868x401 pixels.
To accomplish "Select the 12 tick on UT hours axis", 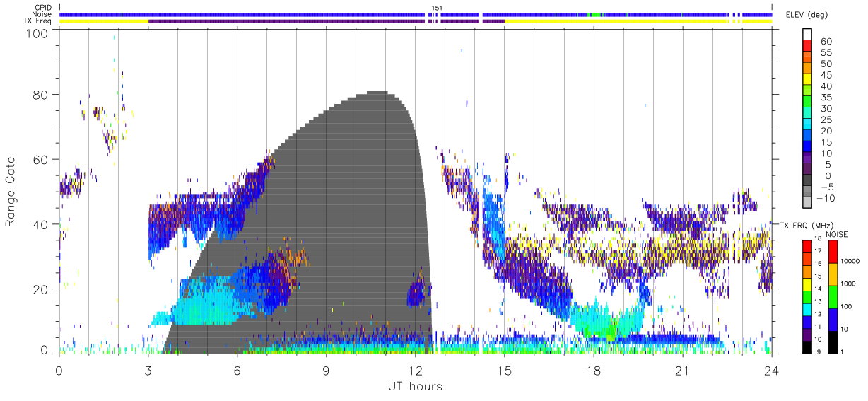I will pyautogui.click(x=416, y=370).
